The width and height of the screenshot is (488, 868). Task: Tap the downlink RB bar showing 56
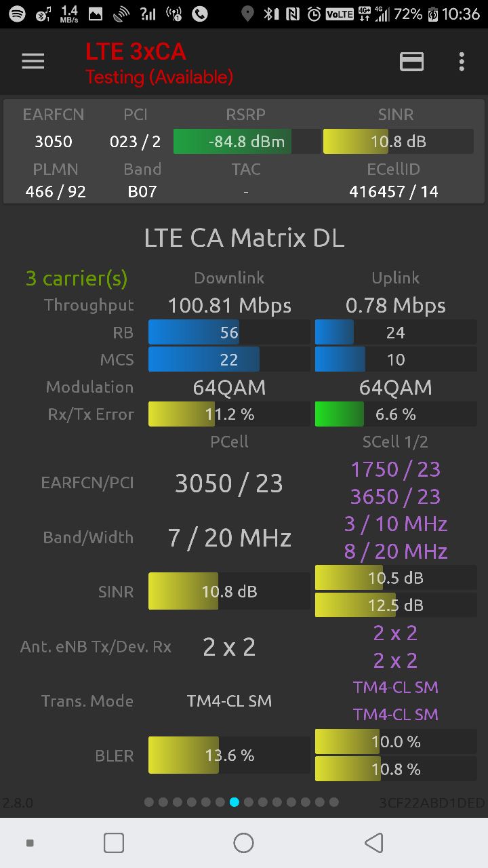(229, 332)
